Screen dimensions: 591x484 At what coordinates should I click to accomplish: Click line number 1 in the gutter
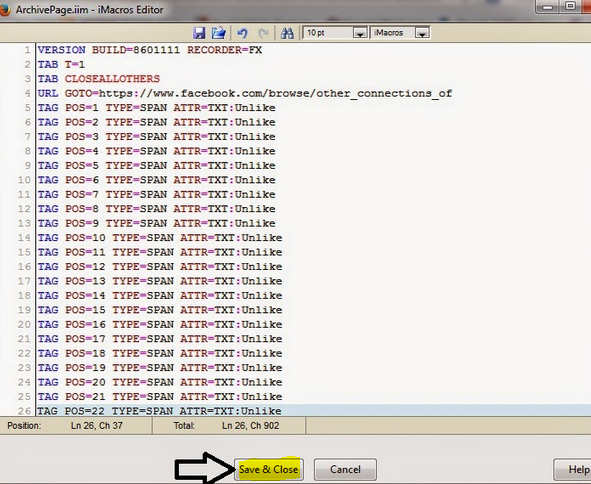[x=27, y=50]
